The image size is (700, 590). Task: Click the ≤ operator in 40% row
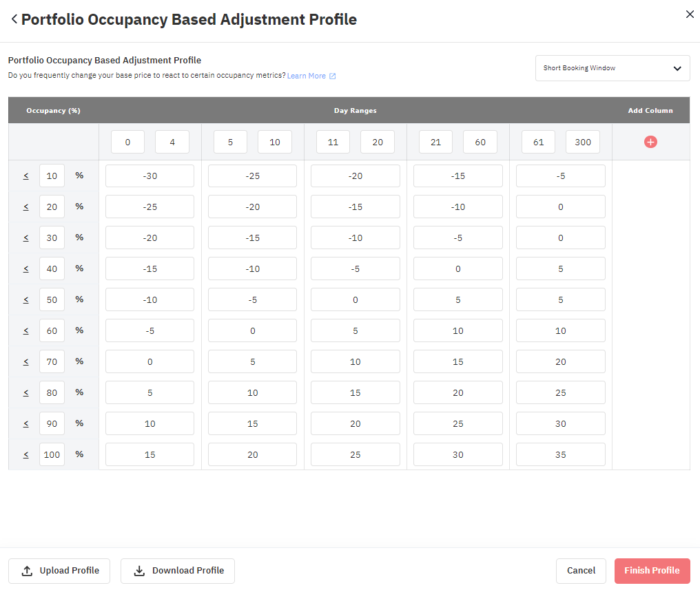click(26, 269)
